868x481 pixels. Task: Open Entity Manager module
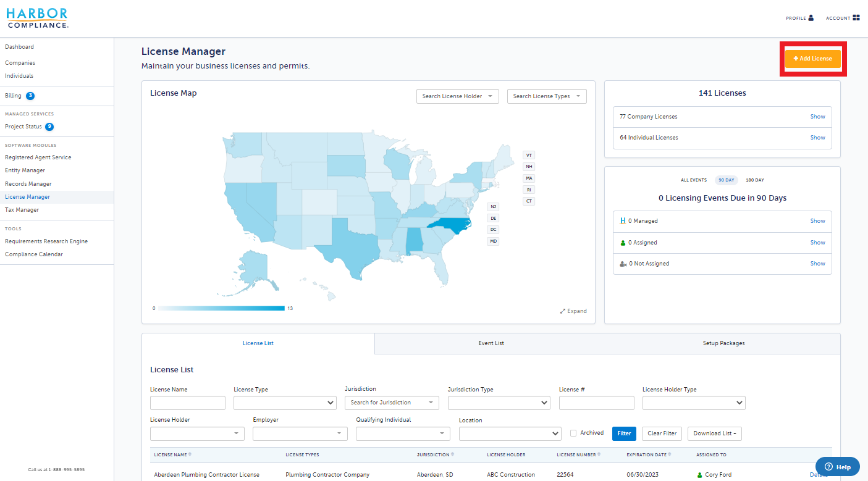[25, 170]
